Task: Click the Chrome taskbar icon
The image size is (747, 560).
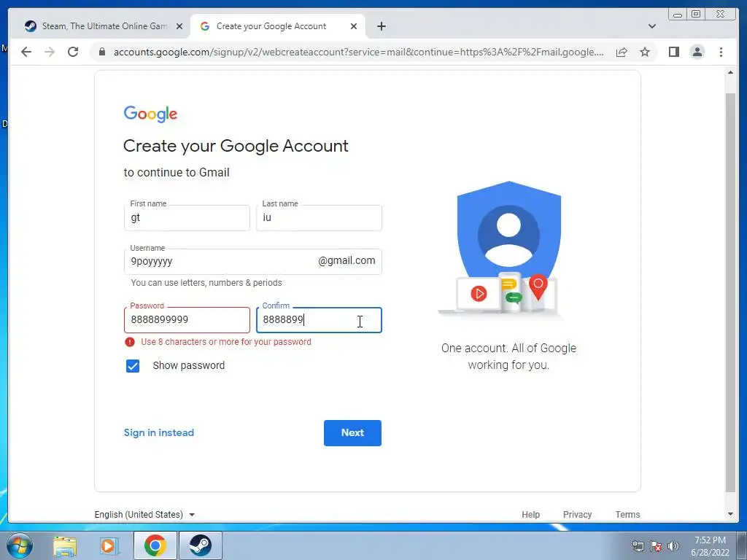Action: [x=155, y=545]
